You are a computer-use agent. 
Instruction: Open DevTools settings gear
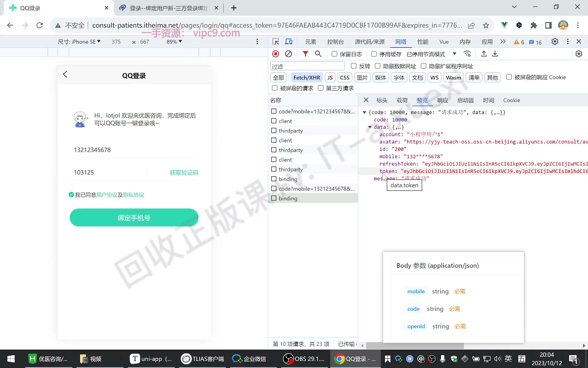pyautogui.click(x=555, y=42)
